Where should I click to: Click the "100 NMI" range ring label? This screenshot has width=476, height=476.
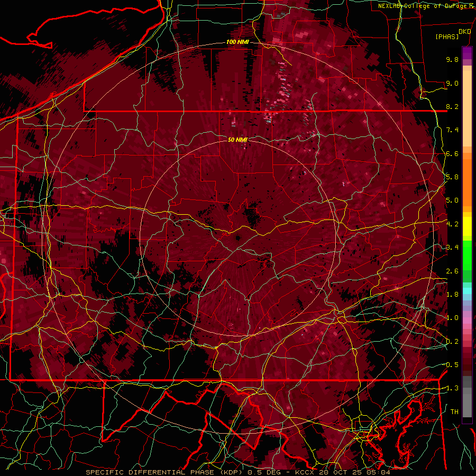(x=237, y=42)
